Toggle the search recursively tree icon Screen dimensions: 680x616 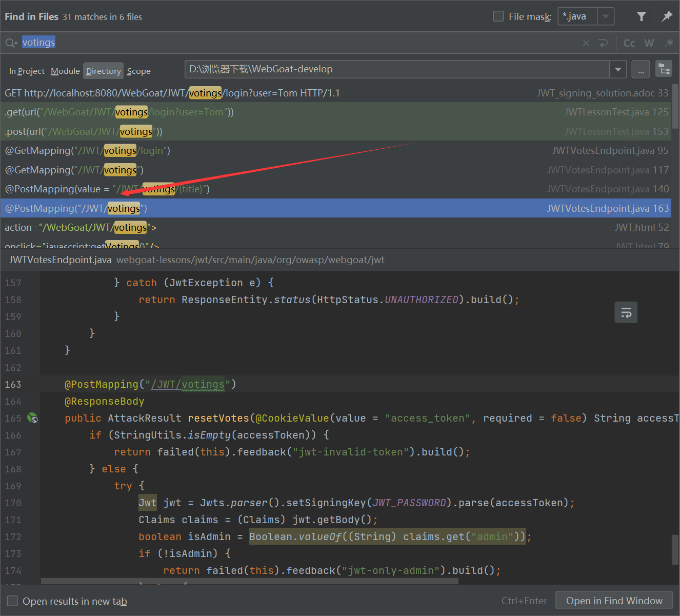(x=664, y=69)
